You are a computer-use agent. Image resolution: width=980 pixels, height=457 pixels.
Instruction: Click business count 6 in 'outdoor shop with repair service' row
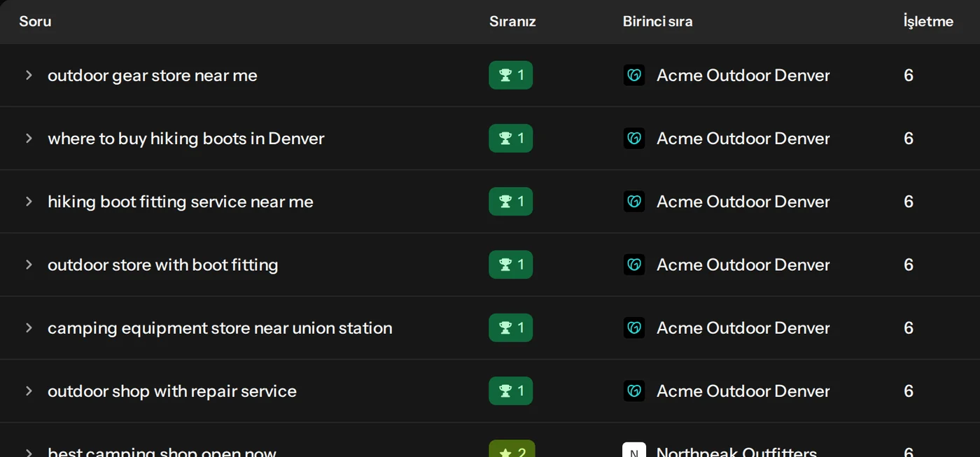(909, 391)
